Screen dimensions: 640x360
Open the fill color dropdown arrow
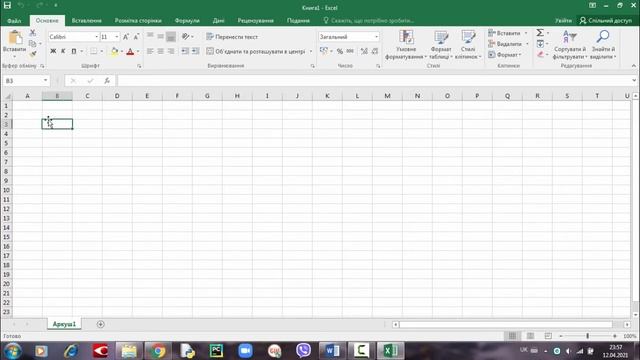pos(122,51)
